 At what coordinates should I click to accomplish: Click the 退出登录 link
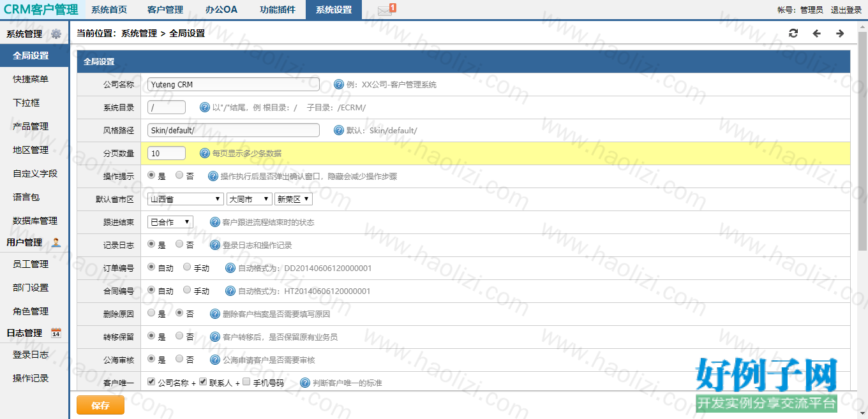pyautogui.click(x=846, y=10)
